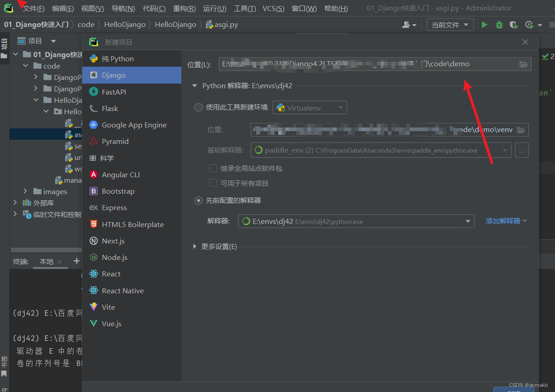This screenshot has width=555, height=392.
Task: Choose the Vue.js project type
Action: tap(132, 323)
